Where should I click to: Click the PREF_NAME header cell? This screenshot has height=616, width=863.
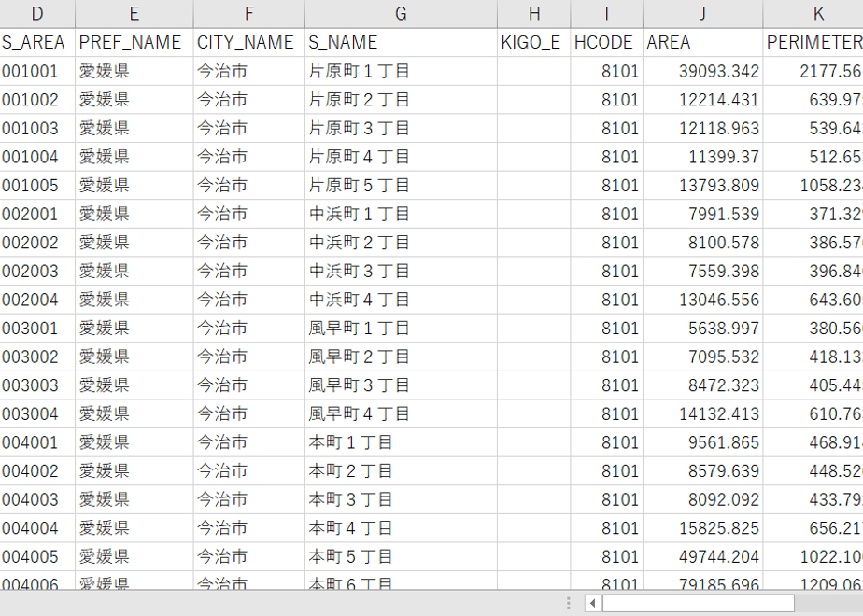pyautogui.click(x=134, y=42)
